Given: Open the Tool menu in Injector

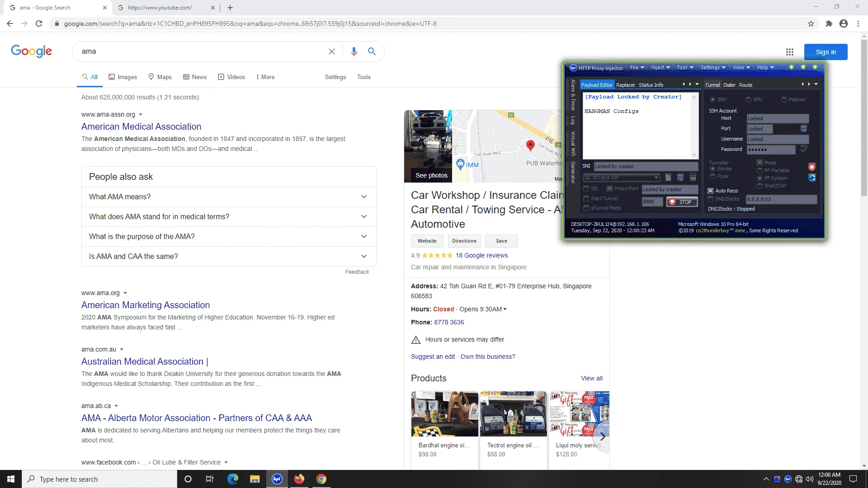Looking at the screenshot, I should pos(685,67).
